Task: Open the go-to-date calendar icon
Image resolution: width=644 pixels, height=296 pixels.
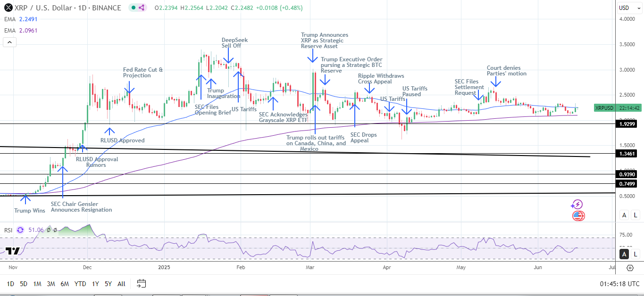Action: (141, 283)
